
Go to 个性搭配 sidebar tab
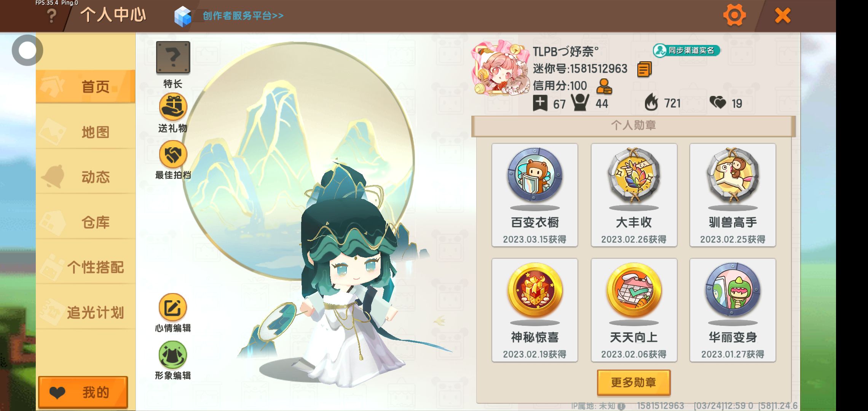[x=86, y=267]
